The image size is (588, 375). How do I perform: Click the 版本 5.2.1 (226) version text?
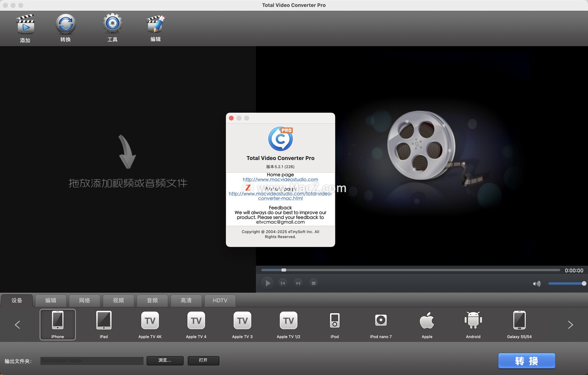point(280,167)
